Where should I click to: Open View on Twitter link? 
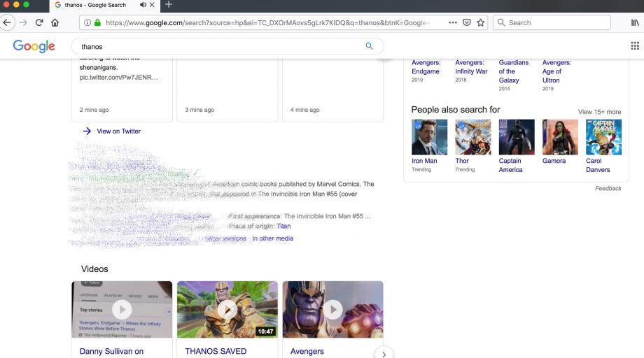[119, 131]
